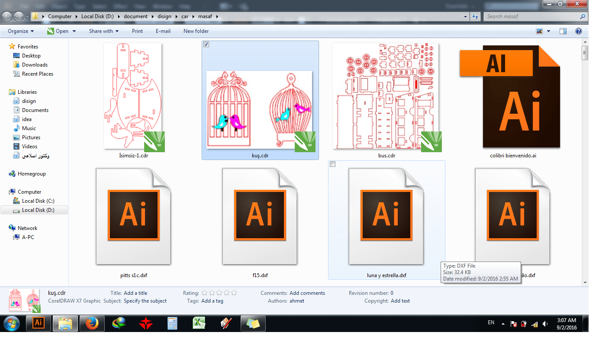The height and width of the screenshot is (364, 615).
Task: Click Add comments in details pane
Action: tap(307, 293)
